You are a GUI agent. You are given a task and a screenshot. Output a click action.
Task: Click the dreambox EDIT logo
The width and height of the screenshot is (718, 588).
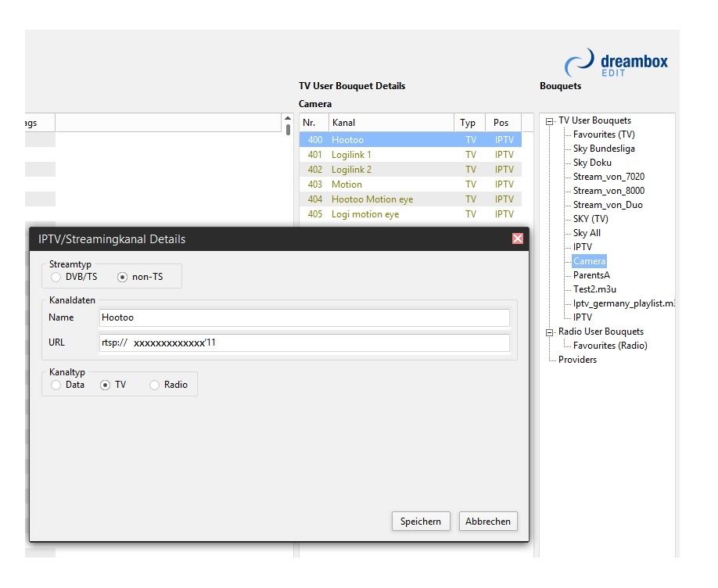click(616, 63)
